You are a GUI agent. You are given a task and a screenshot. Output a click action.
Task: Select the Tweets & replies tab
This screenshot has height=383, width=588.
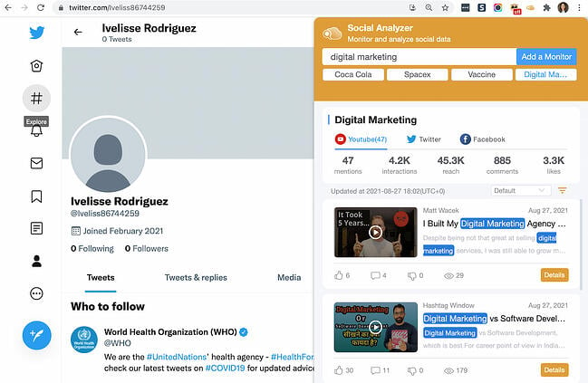point(195,277)
